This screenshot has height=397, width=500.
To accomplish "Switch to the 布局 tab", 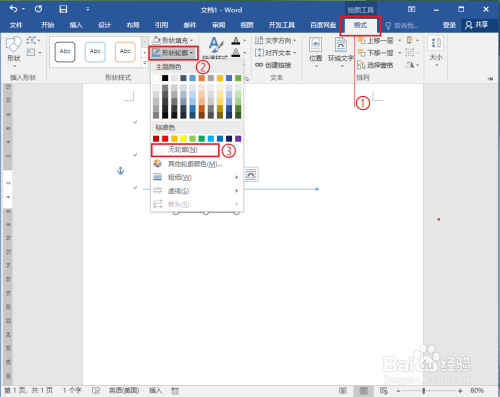I will click(133, 25).
